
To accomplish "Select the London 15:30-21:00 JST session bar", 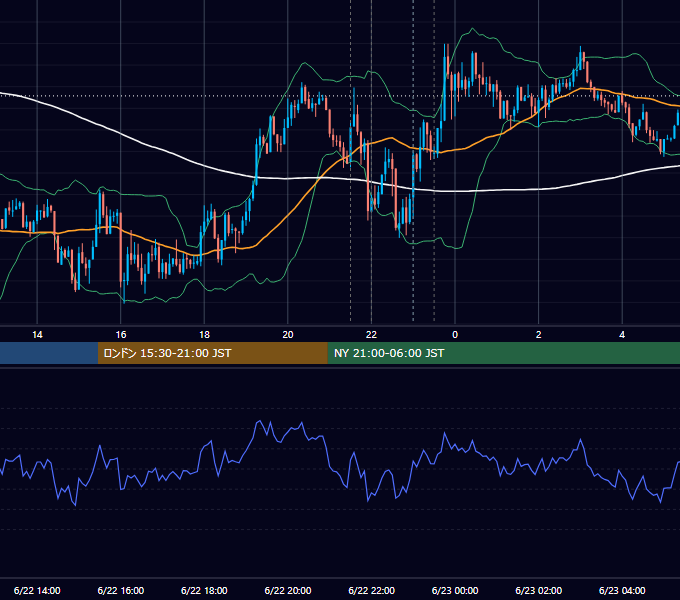I will (x=212, y=353).
